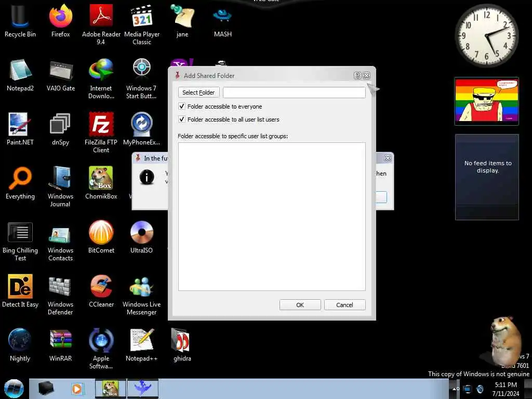Select the UltraISO icon

[x=142, y=237]
